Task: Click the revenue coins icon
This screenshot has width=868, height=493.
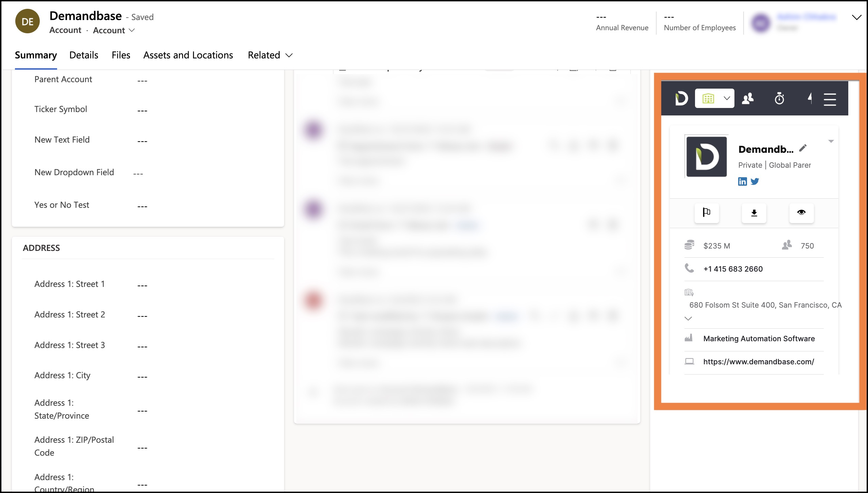Action: point(689,245)
